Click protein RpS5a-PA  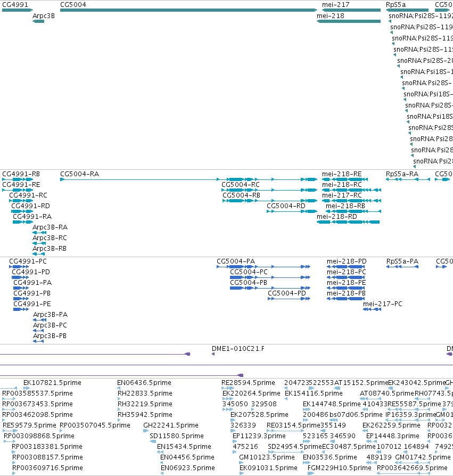[402, 261]
